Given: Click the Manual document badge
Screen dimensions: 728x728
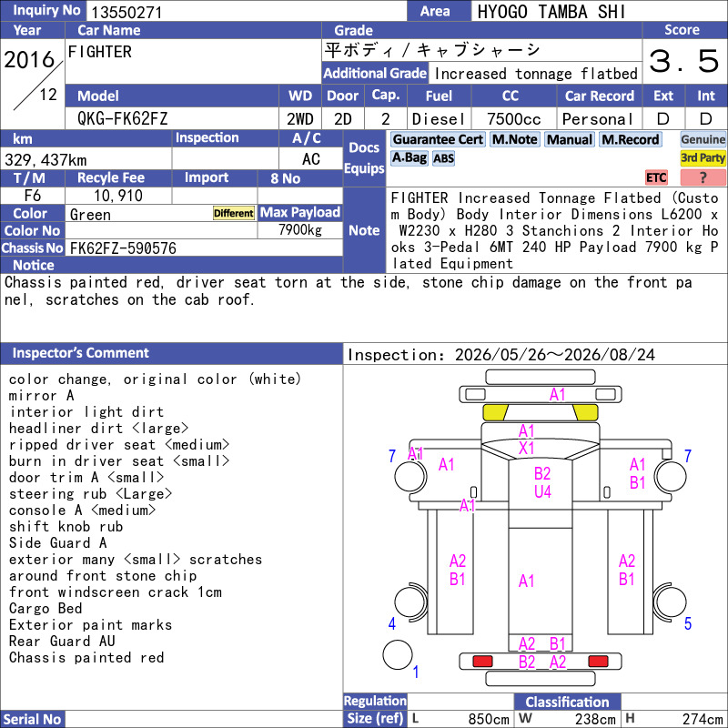Looking at the screenshot, I should [570, 140].
